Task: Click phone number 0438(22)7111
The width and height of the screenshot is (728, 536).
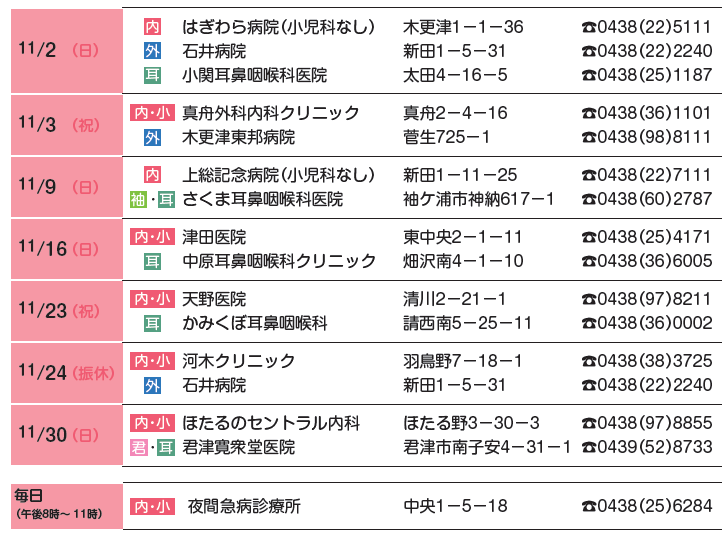Action: coord(654,175)
